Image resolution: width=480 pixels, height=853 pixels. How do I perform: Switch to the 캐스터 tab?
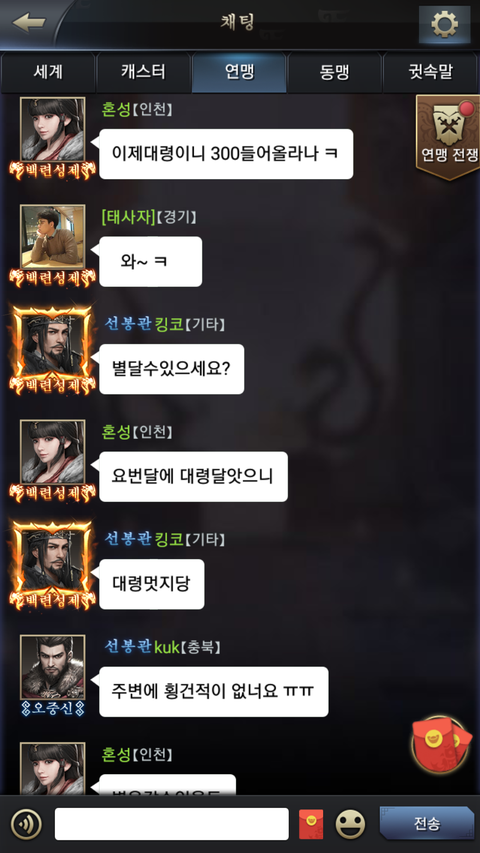point(143,72)
